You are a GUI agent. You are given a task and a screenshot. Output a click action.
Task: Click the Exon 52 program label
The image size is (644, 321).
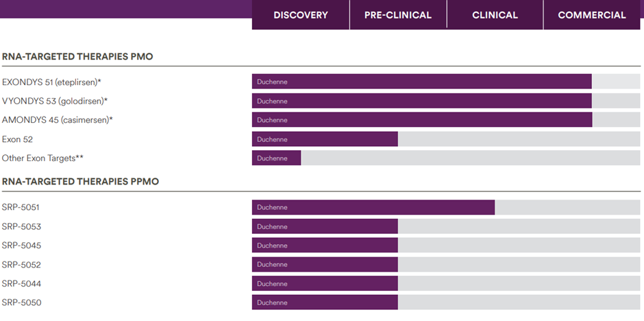[x=17, y=139]
